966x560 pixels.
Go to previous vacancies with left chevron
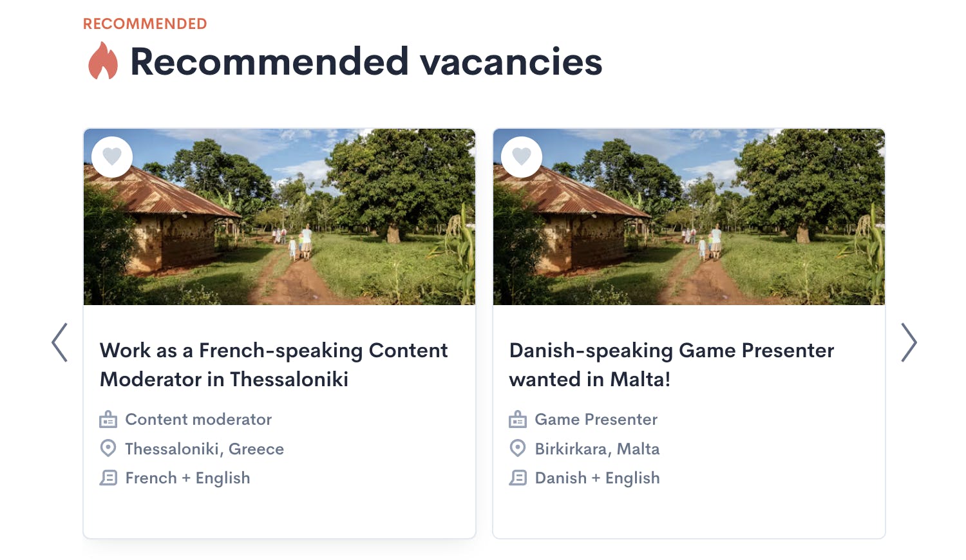coord(60,342)
